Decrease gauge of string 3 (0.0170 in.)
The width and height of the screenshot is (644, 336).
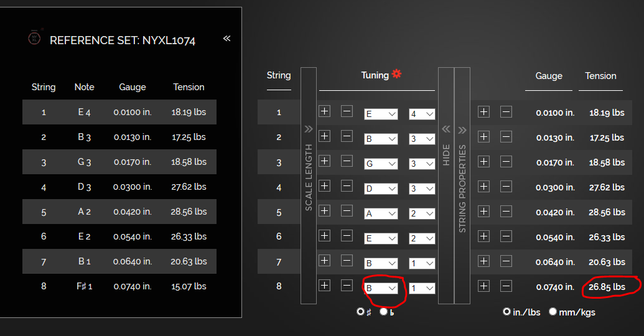(x=506, y=161)
